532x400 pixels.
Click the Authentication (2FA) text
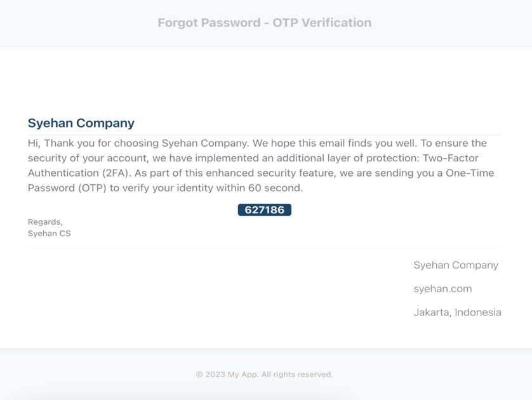point(79,173)
